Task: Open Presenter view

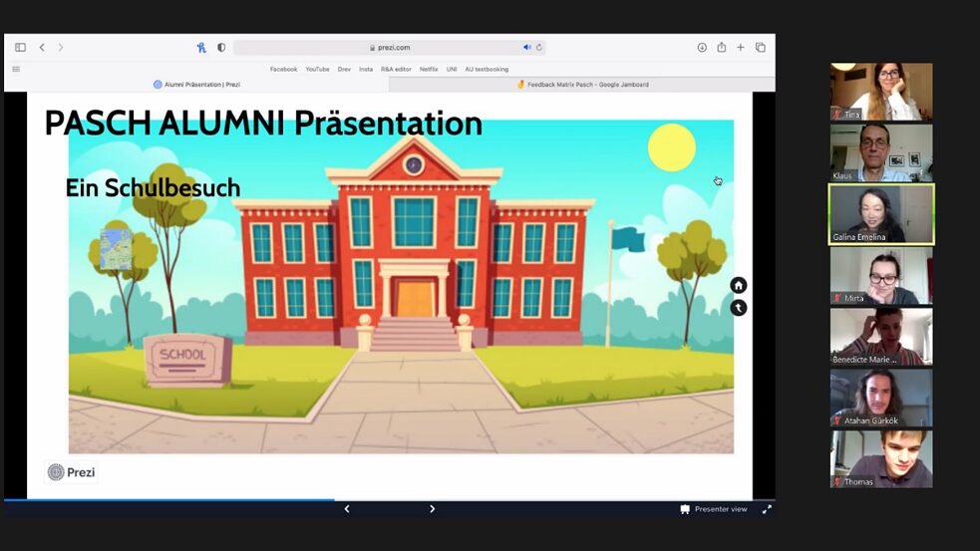Action: coord(714,509)
